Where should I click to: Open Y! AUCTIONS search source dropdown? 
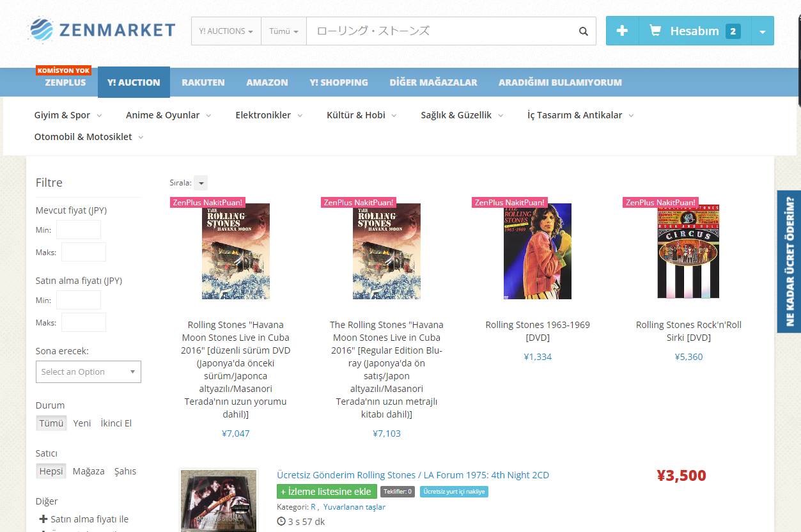226,31
